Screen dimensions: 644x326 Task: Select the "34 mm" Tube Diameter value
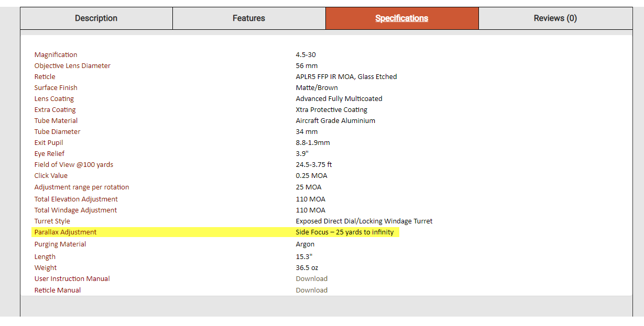(307, 132)
